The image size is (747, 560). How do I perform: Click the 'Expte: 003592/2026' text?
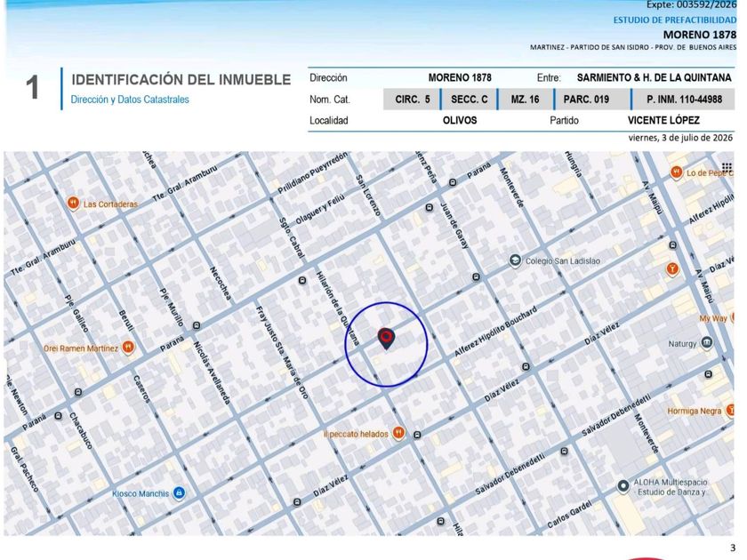point(691,4)
